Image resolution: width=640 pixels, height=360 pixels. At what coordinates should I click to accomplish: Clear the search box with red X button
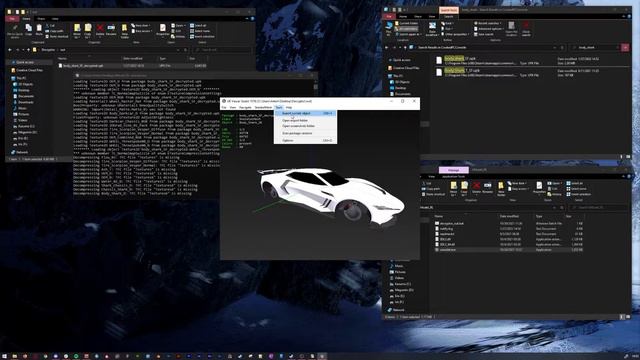click(x=625, y=47)
